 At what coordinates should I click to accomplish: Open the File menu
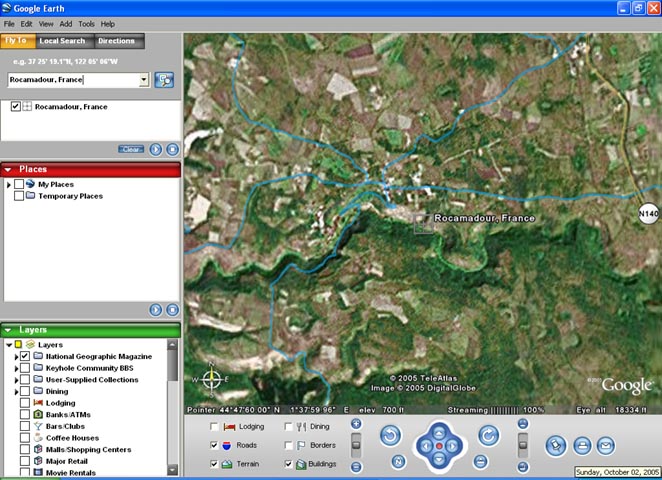tap(9, 24)
